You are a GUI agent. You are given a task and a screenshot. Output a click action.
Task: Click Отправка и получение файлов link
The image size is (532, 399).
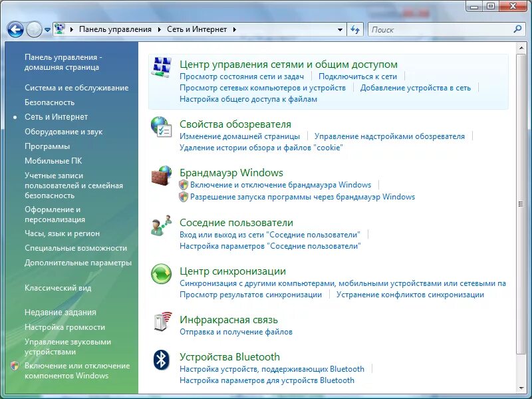[236, 332]
